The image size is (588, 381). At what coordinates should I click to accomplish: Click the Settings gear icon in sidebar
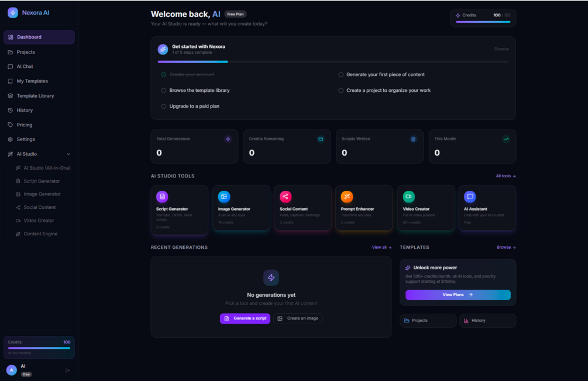pyautogui.click(x=10, y=139)
